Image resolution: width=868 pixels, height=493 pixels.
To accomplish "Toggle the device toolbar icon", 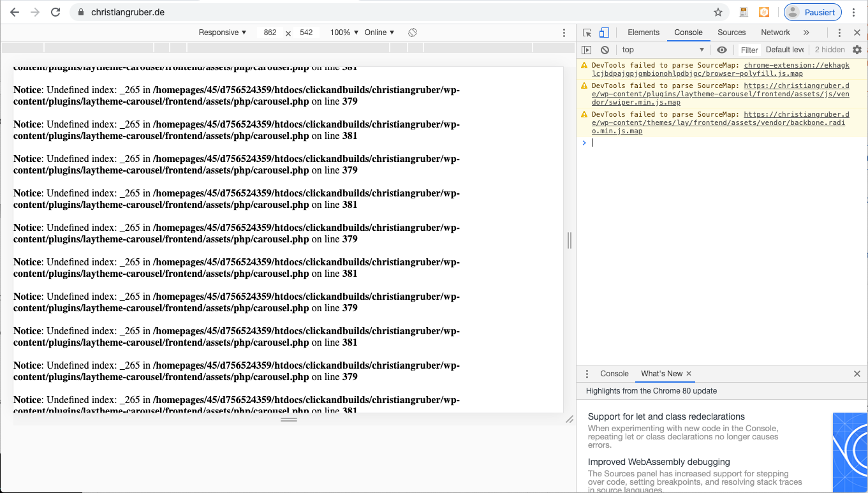I will [x=604, y=33].
